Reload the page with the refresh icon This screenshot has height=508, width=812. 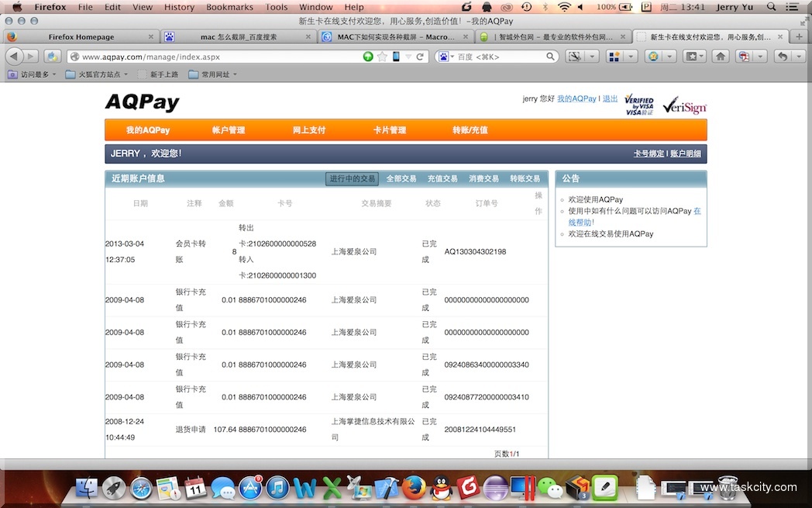point(420,57)
